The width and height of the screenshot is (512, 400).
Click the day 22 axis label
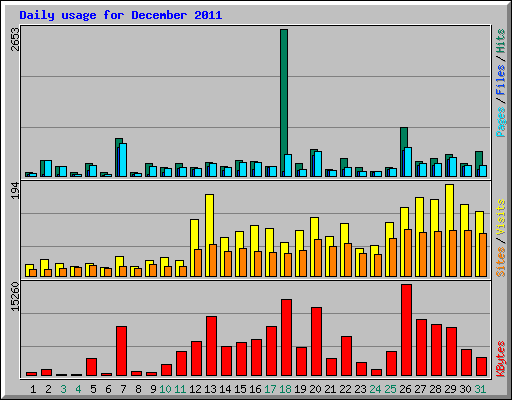[345, 389]
